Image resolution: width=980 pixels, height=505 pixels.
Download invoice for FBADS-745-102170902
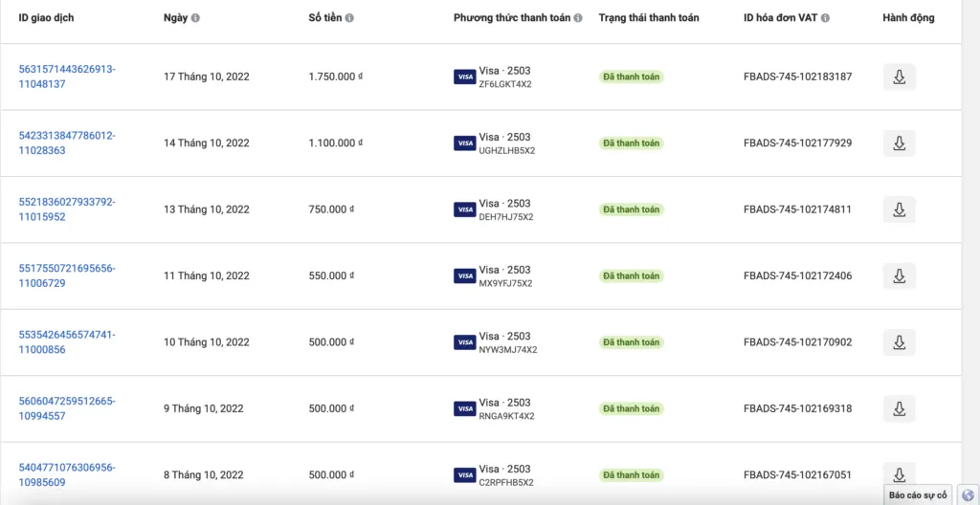(900, 341)
